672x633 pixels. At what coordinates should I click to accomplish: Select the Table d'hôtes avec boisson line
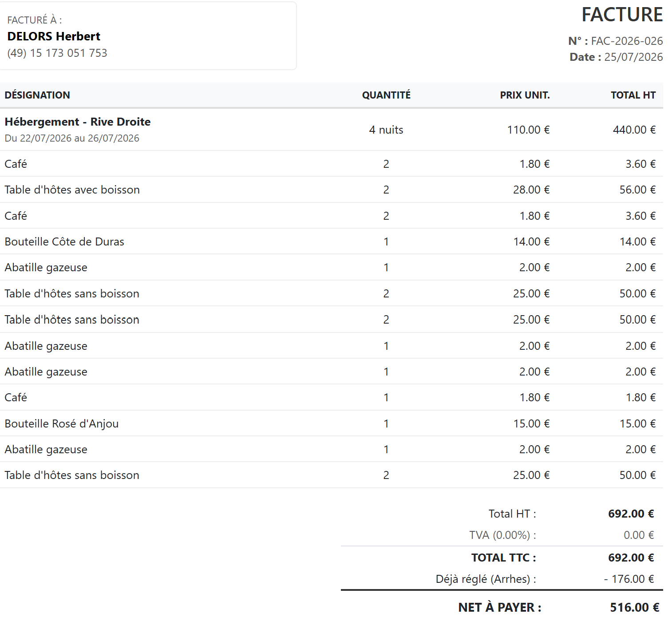coord(332,190)
